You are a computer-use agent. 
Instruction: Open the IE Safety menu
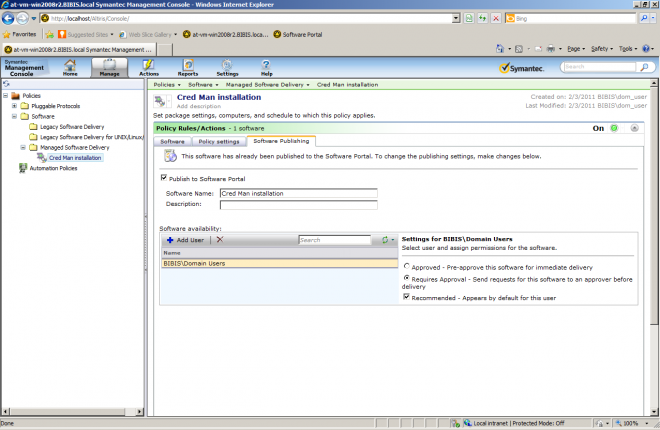(x=602, y=49)
